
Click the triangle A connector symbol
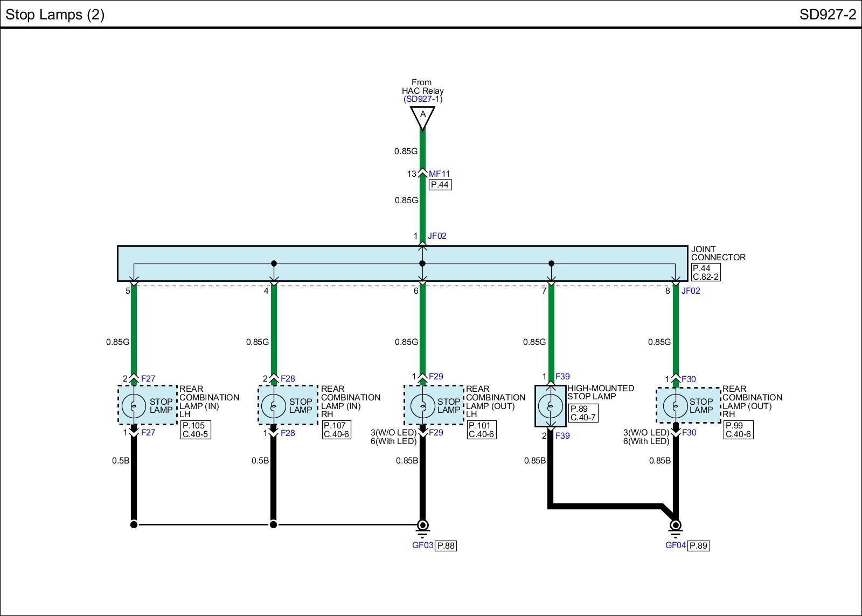pyautogui.click(x=423, y=117)
